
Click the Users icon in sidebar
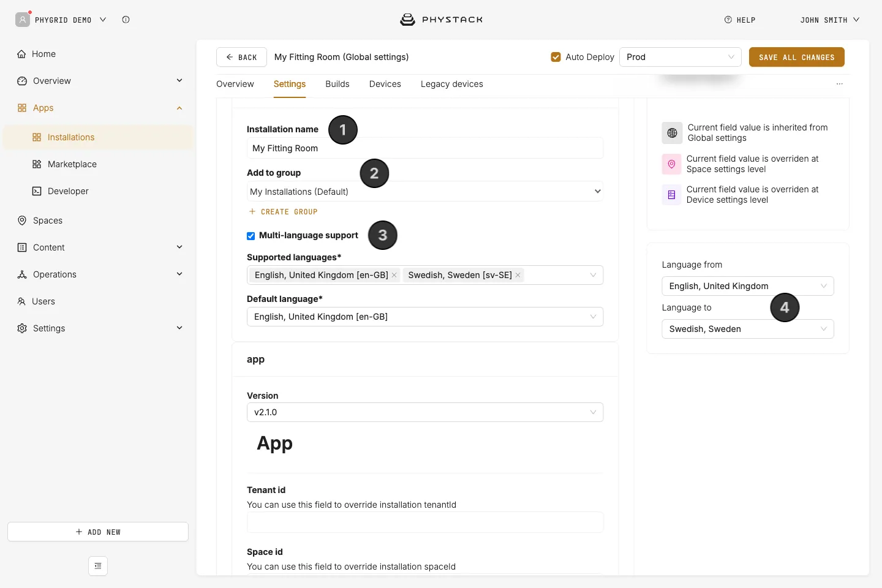point(21,301)
